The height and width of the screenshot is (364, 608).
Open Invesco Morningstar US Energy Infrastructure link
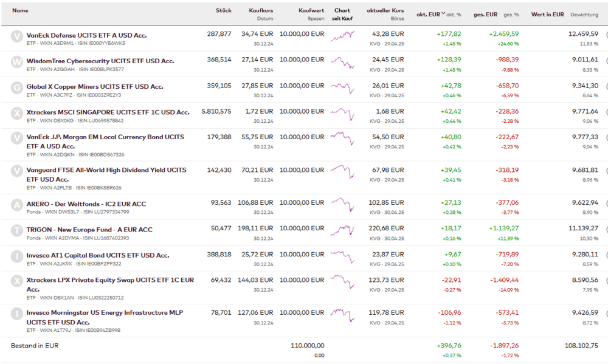click(104, 312)
